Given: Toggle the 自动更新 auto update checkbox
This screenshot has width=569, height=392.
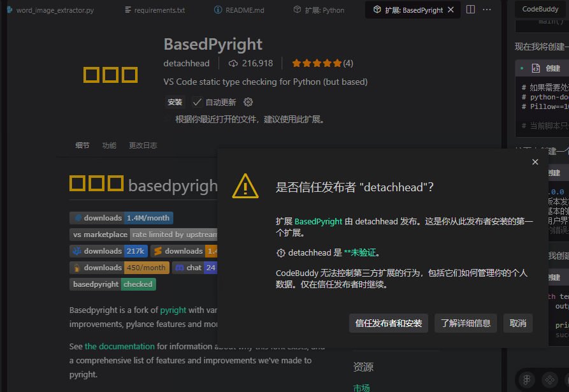Looking at the screenshot, I should [197, 103].
